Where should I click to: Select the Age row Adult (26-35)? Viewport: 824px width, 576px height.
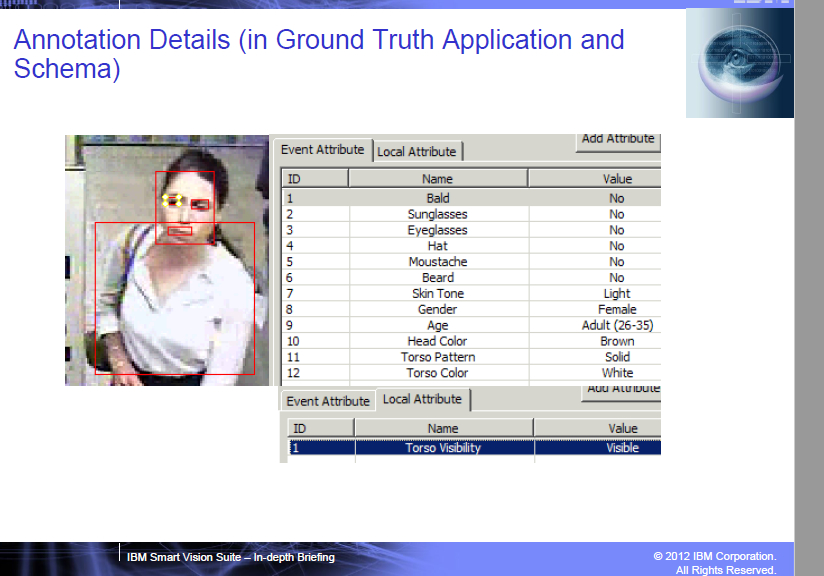(471, 325)
